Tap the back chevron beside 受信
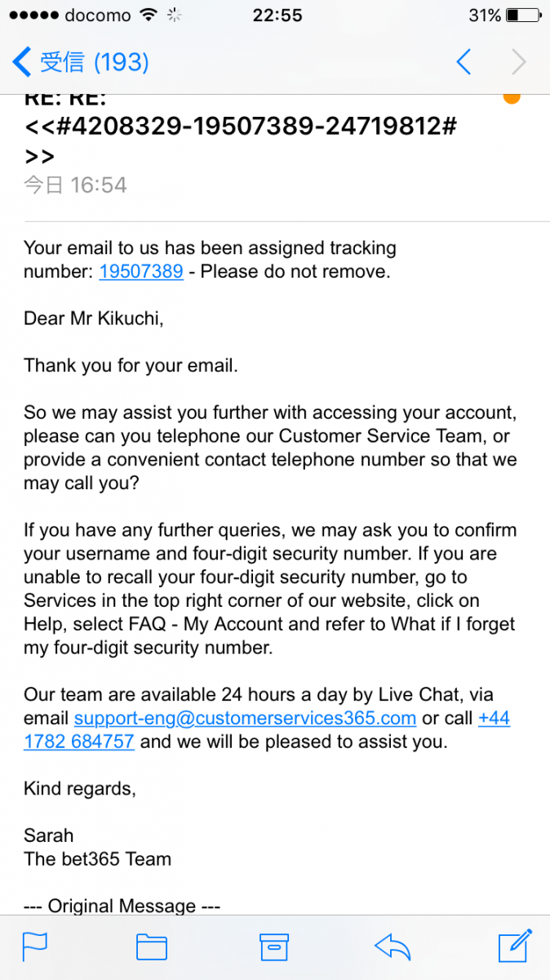The image size is (550, 980). 23,62
